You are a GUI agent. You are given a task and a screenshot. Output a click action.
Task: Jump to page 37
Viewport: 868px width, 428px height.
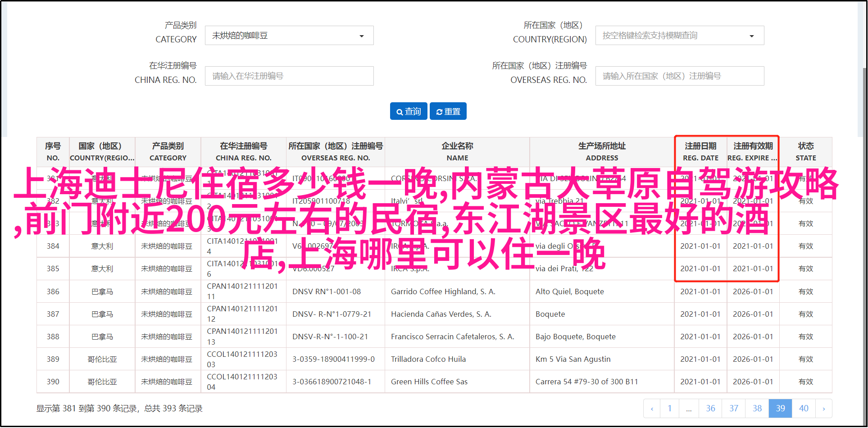coord(734,409)
